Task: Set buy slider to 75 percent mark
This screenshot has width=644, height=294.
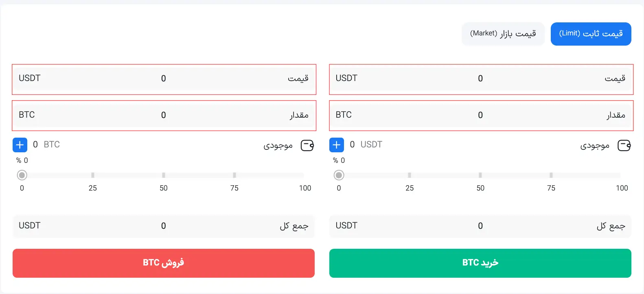Action: [x=551, y=175]
